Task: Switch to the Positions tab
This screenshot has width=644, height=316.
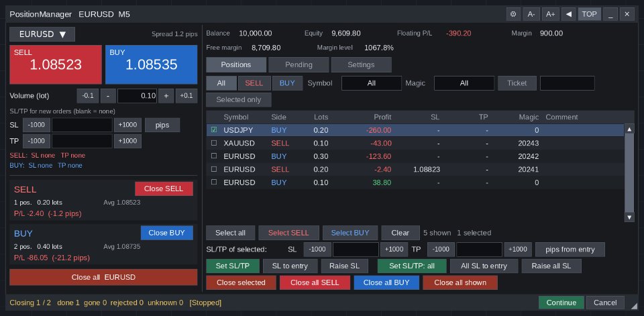Action: coord(236,64)
